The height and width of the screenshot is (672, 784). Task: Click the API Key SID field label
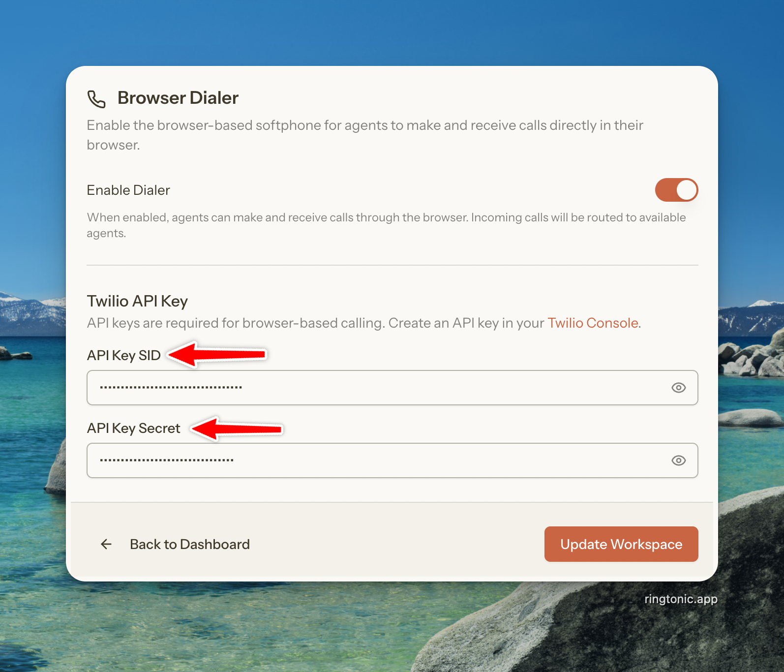pyautogui.click(x=124, y=355)
